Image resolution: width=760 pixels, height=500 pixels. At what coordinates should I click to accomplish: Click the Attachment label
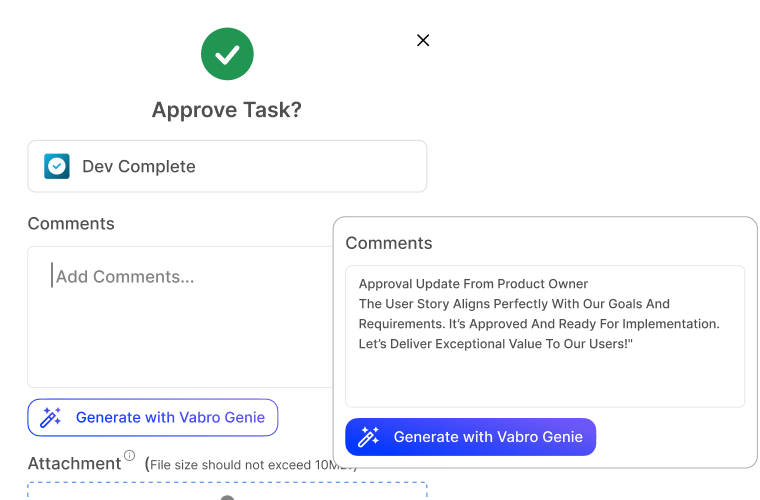(x=74, y=463)
